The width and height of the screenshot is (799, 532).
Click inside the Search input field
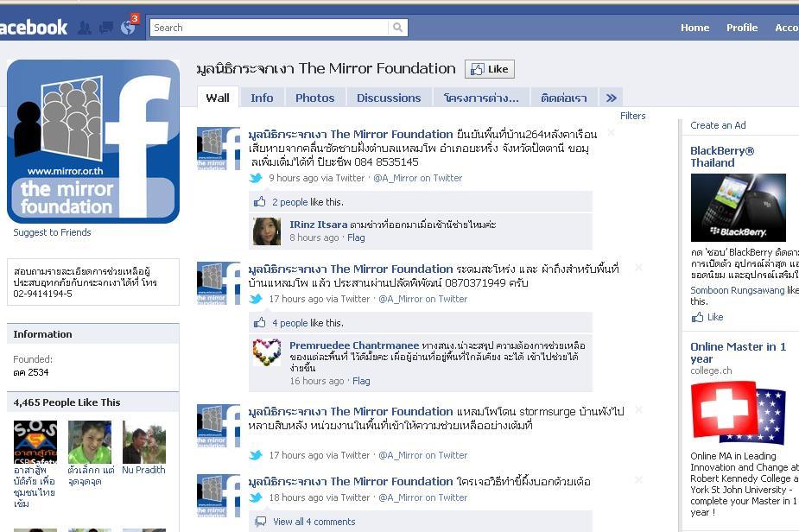(x=269, y=28)
